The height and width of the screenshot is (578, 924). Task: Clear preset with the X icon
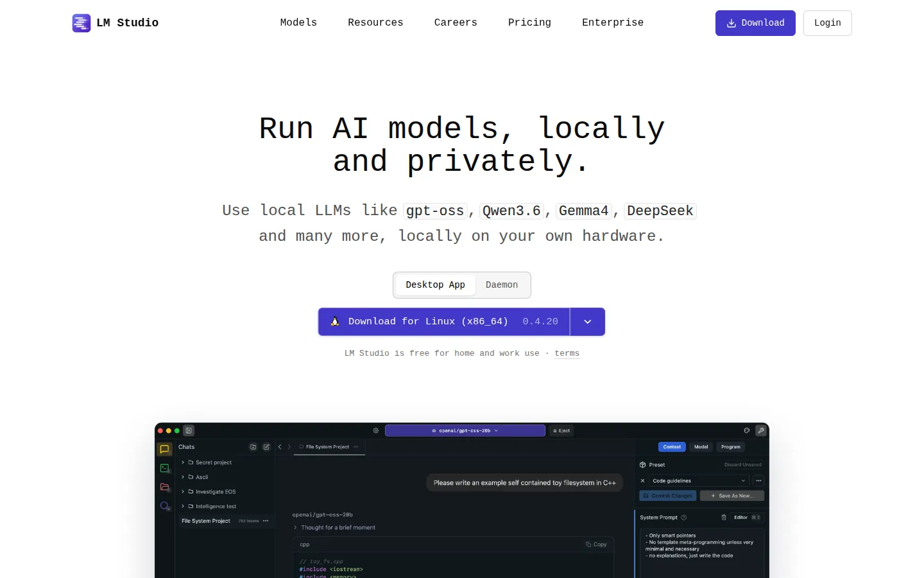pyautogui.click(x=643, y=481)
